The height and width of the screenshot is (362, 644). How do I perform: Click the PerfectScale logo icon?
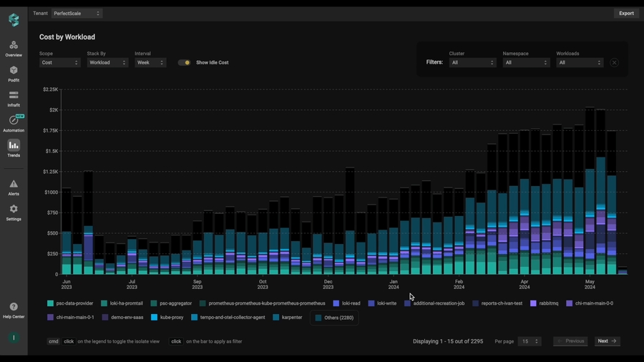pyautogui.click(x=14, y=19)
